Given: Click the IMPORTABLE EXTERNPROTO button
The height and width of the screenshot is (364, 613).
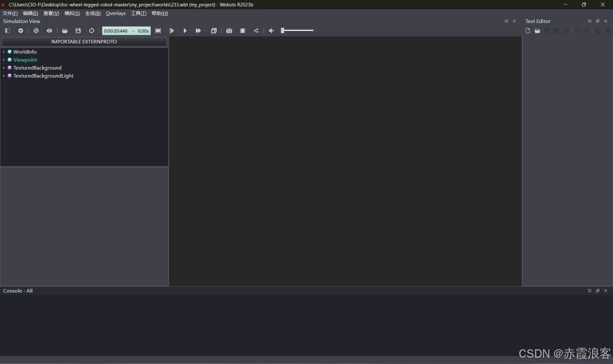Looking at the screenshot, I should [x=84, y=41].
